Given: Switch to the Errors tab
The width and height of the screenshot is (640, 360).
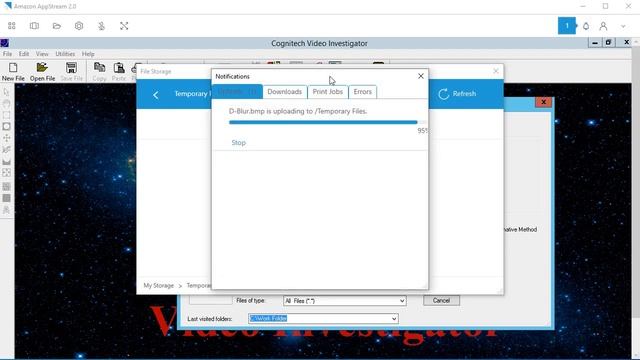Looking at the screenshot, I should point(362,92).
